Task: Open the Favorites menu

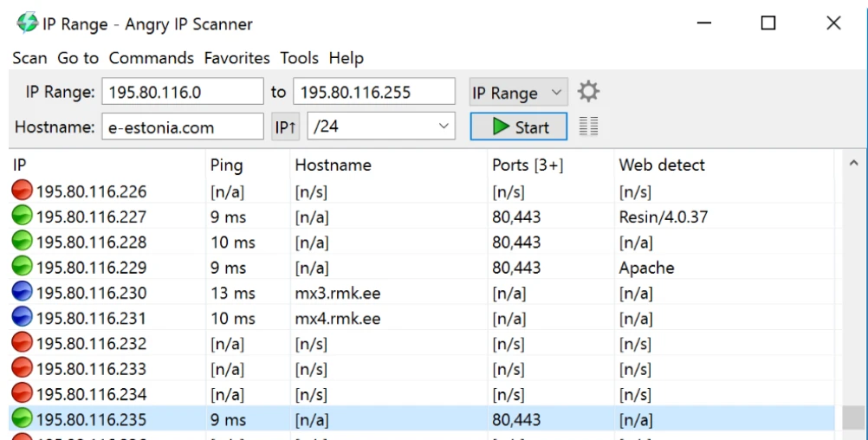Action: 237,58
